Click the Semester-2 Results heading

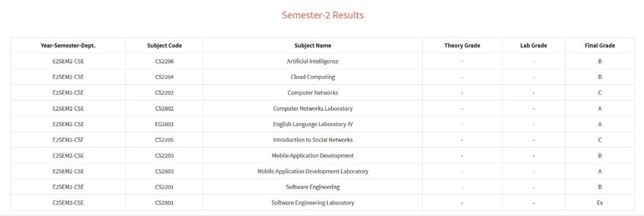click(323, 15)
